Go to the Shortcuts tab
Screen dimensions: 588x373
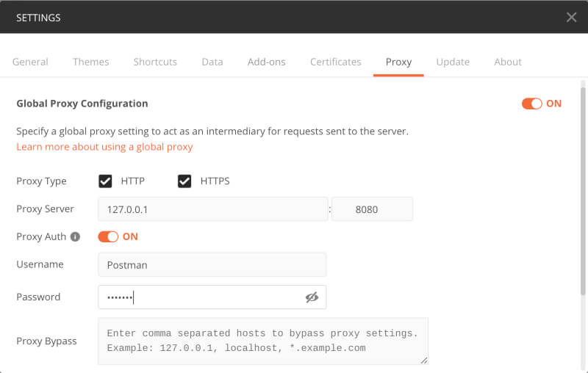tap(155, 62)
